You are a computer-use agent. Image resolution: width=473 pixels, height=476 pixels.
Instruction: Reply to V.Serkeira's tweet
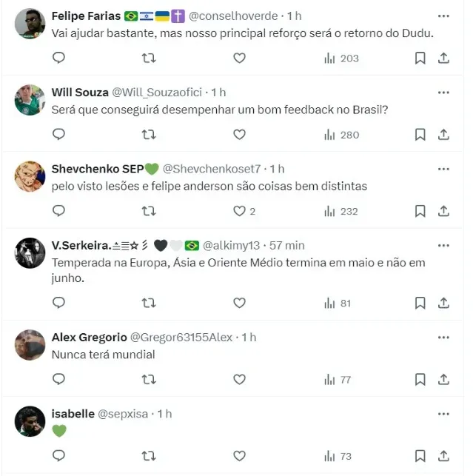pyautogui.click(x=59, y=303)
